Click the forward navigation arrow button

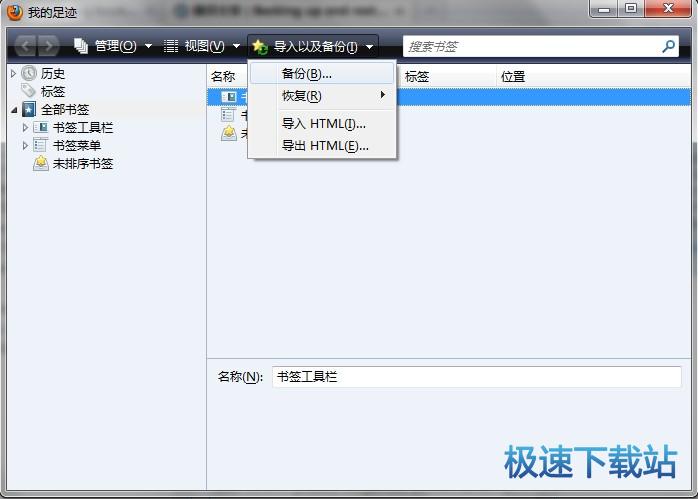click(x=48, y=46)
